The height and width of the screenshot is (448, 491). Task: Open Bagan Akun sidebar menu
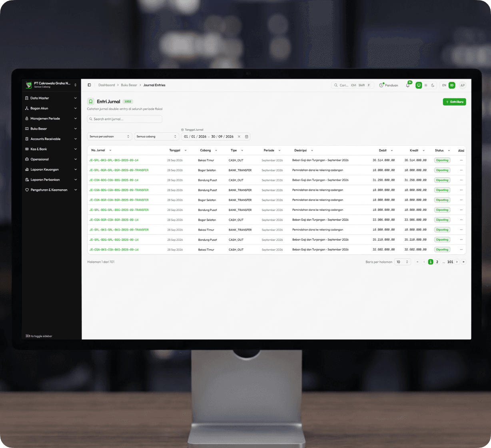click(51, 108)
